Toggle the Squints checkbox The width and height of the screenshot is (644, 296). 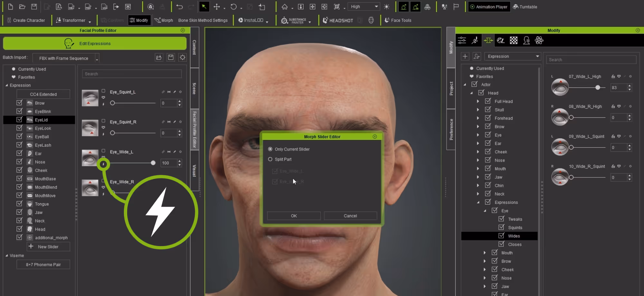[x=501, y=227]
